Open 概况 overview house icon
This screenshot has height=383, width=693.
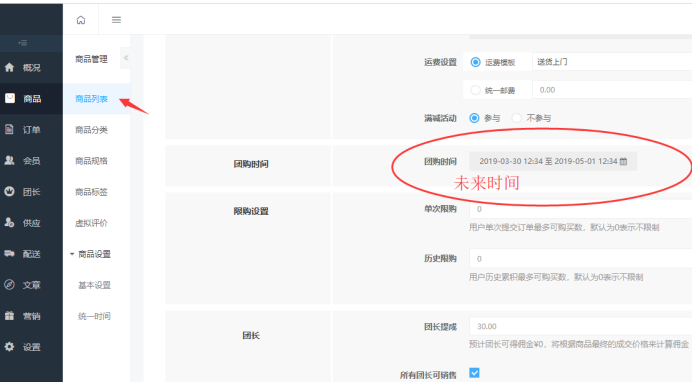[9, 67]
